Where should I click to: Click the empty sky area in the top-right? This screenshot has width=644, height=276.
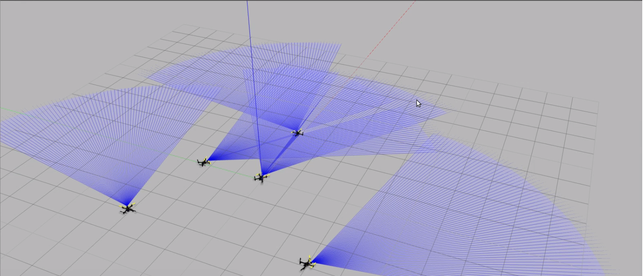tap(542, 35)
